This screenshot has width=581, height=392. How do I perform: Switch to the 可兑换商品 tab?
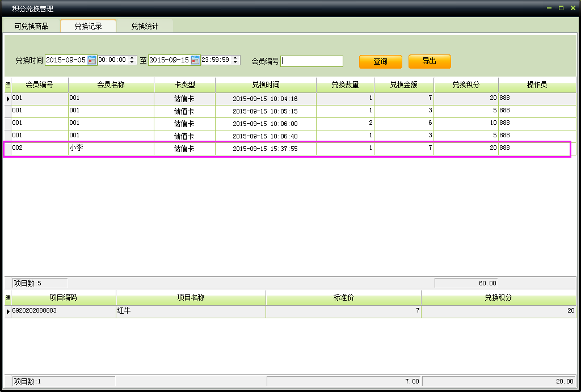31,26
